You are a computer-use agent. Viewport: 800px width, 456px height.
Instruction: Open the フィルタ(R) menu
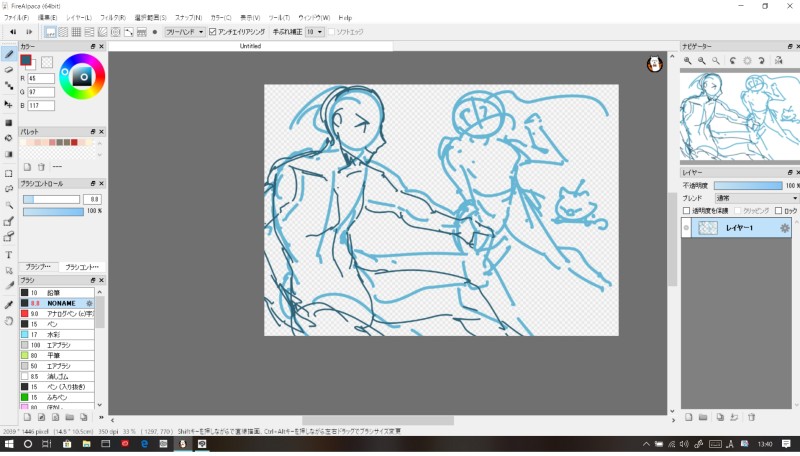[112, 17]
